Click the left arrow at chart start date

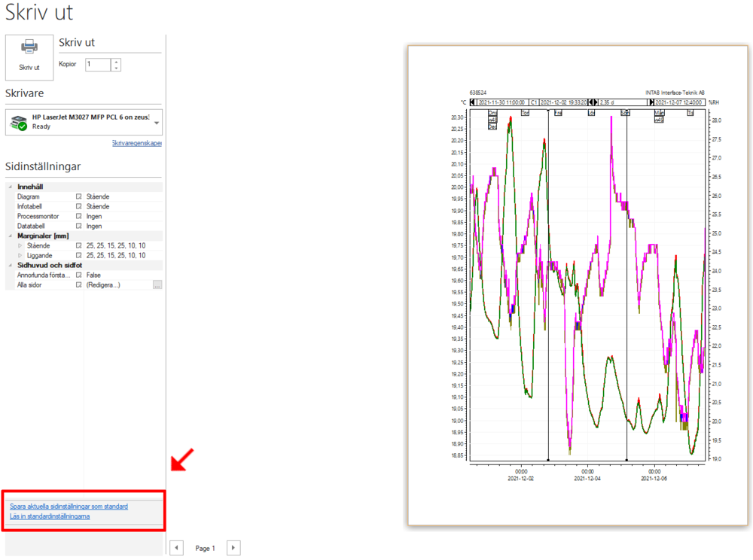click(473, 102)
